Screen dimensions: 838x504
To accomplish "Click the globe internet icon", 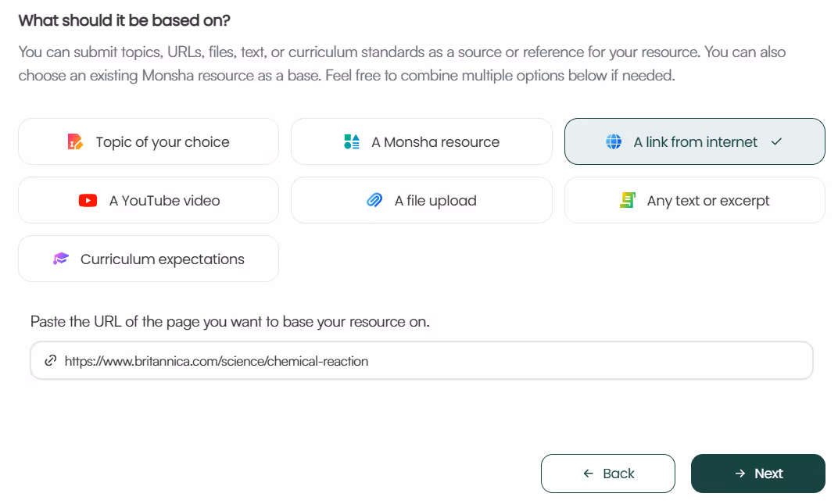I will click(614, 141).
